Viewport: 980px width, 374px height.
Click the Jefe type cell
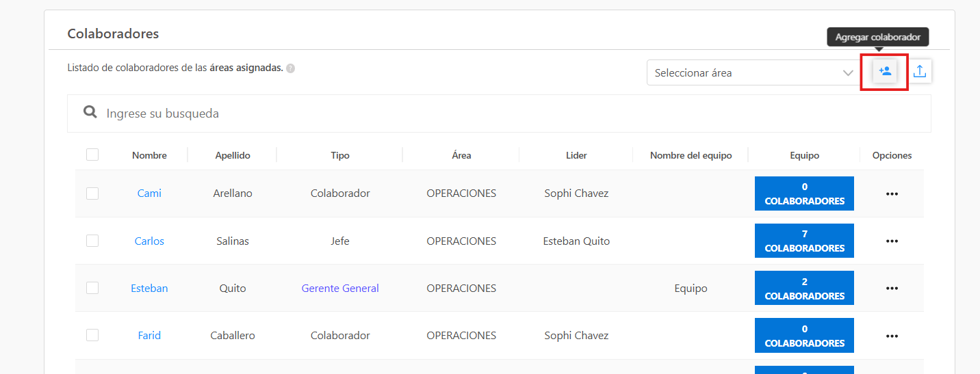tap(340, 241)
